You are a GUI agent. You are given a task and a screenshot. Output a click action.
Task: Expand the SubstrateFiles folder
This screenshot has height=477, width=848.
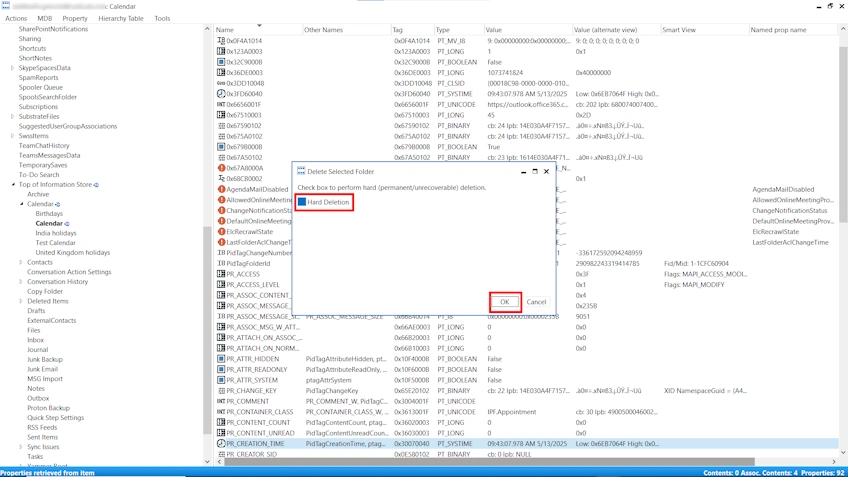coord(12,116)
